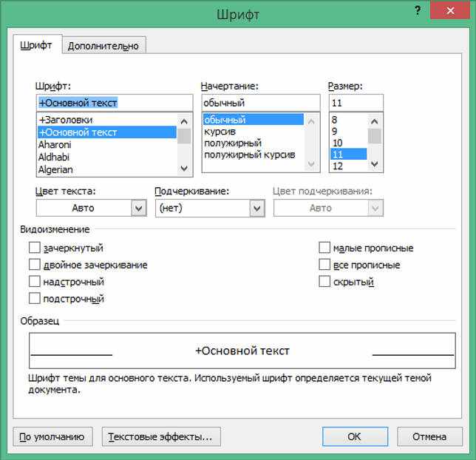The height and width of the screenshot is (460, 476).
Task: Select the Шрифт tab
Action: point(36,45)
